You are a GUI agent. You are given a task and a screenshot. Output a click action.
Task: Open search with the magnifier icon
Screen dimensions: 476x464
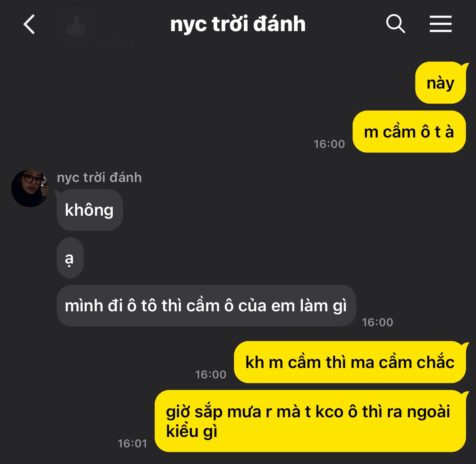tap(396, 24)
